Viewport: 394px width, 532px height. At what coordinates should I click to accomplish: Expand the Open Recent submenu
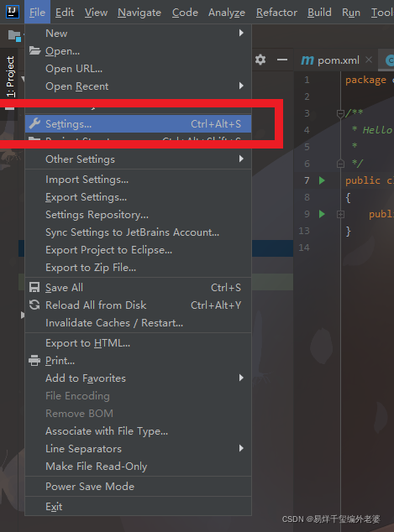pos(139,86)
